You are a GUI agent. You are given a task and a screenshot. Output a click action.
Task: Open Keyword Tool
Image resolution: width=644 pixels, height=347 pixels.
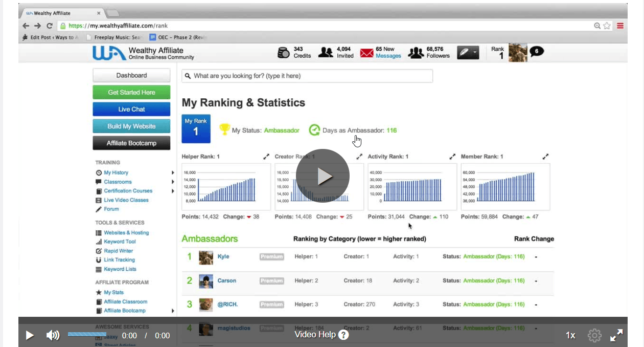click(x=120, y=242)
